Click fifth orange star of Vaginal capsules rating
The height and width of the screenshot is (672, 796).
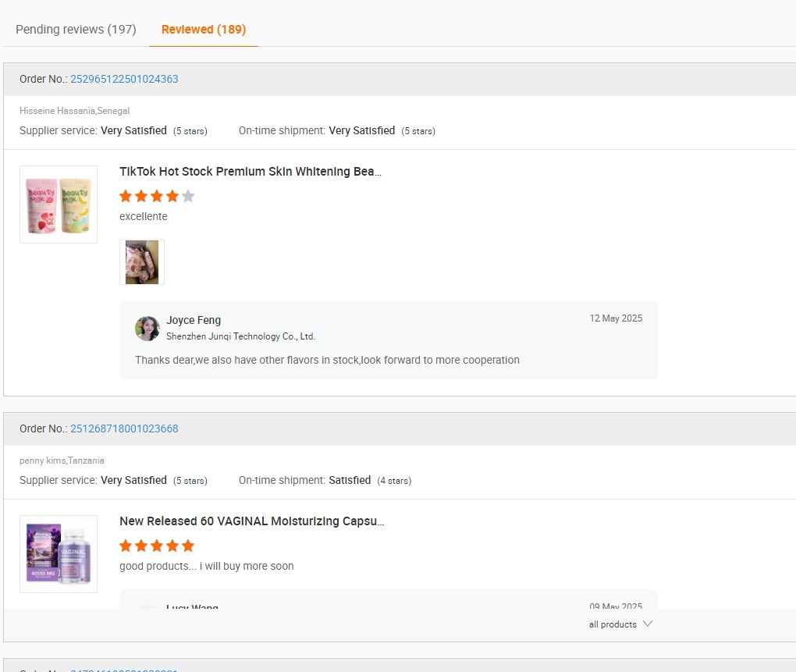pos(188,546)
